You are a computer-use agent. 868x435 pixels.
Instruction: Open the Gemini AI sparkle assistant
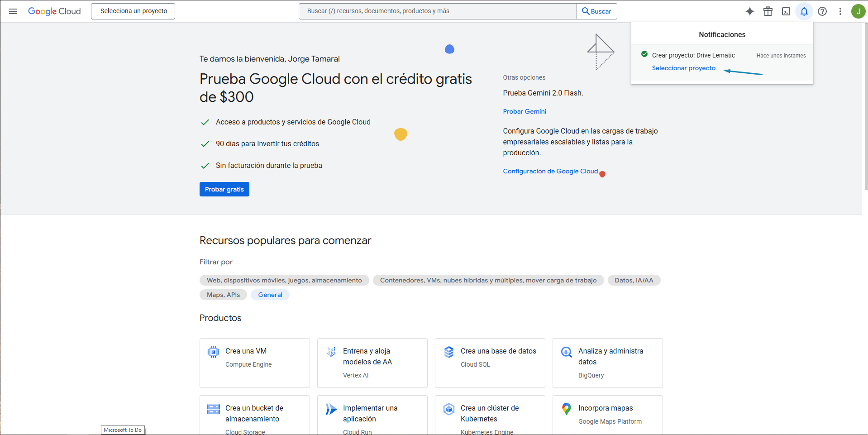pyautogui.click(x=750, y=11)
